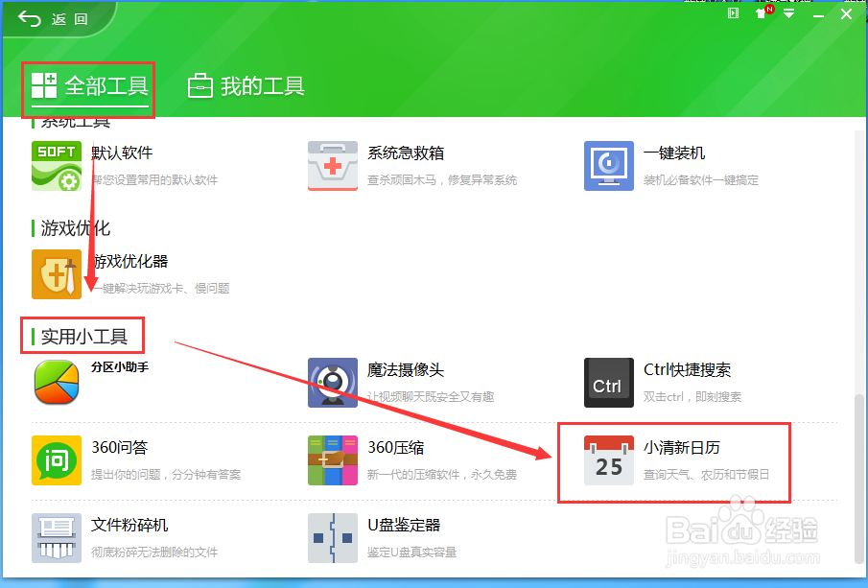Click the U盘鉴定器 title text
Screen dimensions: 868x588
[404, 525]
